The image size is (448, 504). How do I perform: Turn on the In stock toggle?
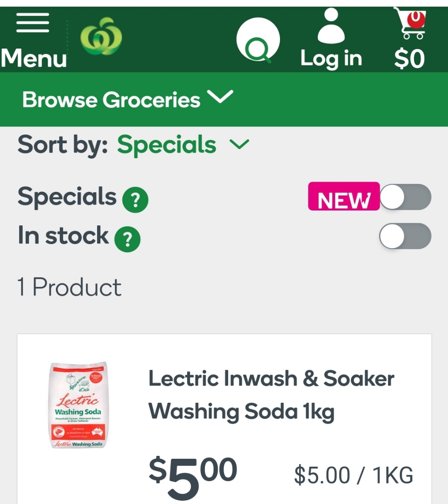(405, 236)
